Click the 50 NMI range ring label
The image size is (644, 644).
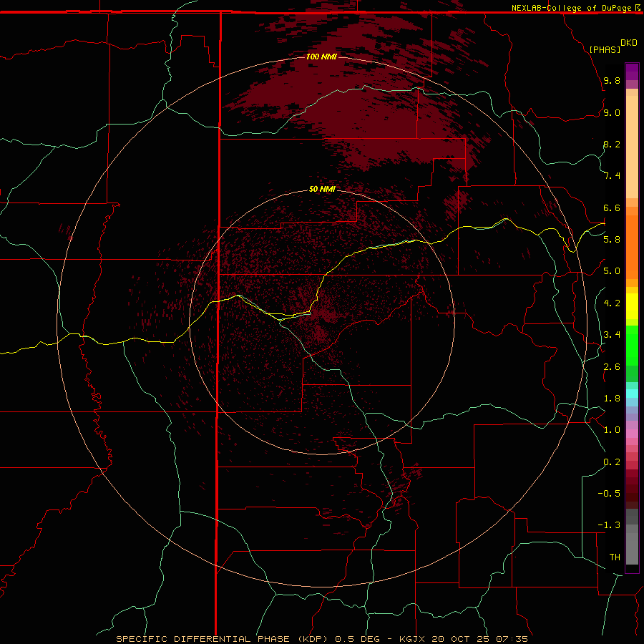[x=322, y=189]
